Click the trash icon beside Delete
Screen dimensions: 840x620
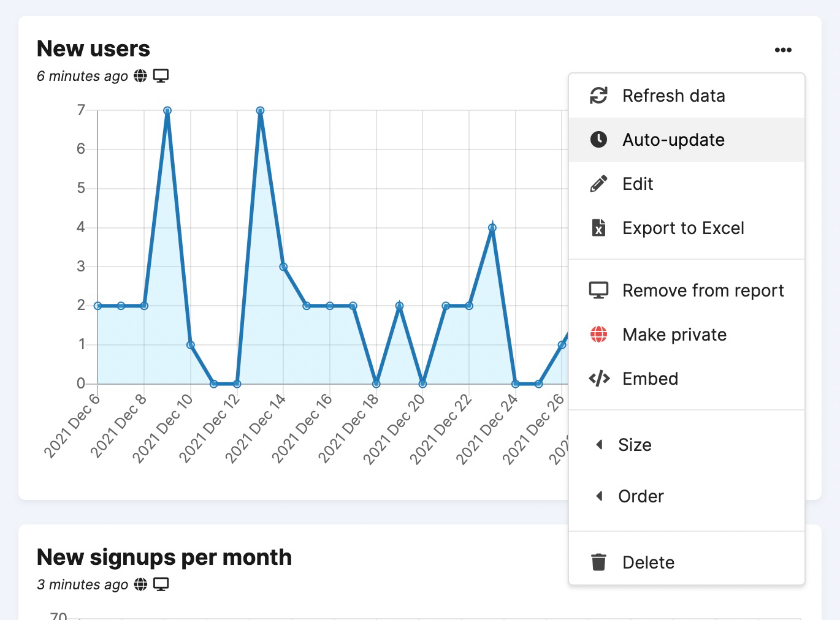[598, 562]
